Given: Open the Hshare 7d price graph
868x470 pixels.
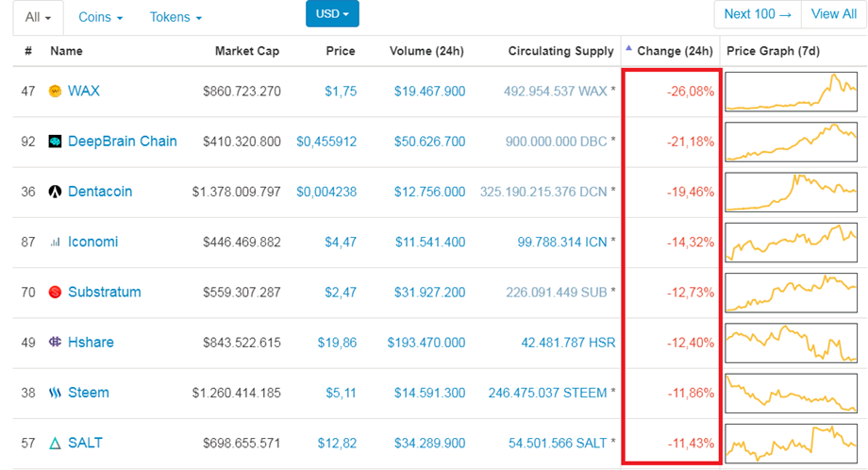Looking at the screenshot, I should coord(791,343).
